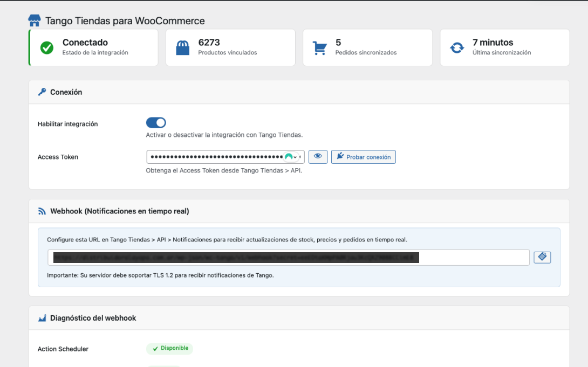
Task: Click the Webhook RSS feed icon
Action: click(x=42, y=211)
